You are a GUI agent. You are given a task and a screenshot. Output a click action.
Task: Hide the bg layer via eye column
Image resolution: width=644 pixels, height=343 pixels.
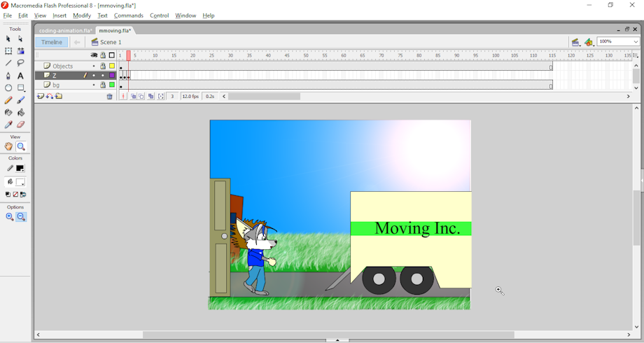pyautogui.click(x=94, y=85)
